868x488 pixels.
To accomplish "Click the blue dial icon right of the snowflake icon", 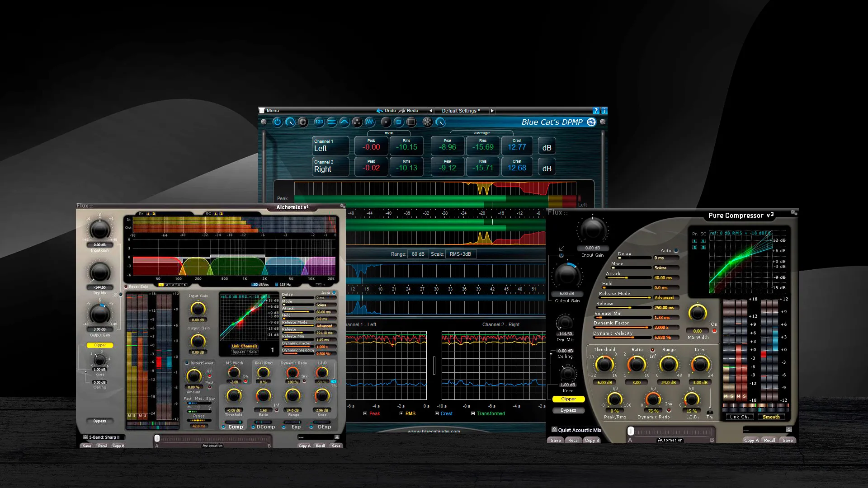I will coord(440,122).
